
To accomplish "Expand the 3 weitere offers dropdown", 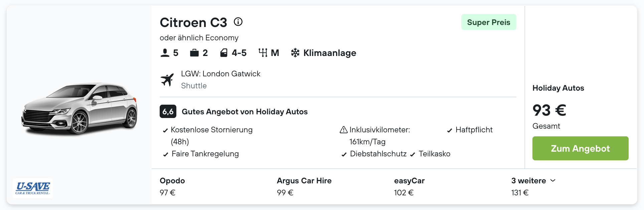I will point(533,181).
